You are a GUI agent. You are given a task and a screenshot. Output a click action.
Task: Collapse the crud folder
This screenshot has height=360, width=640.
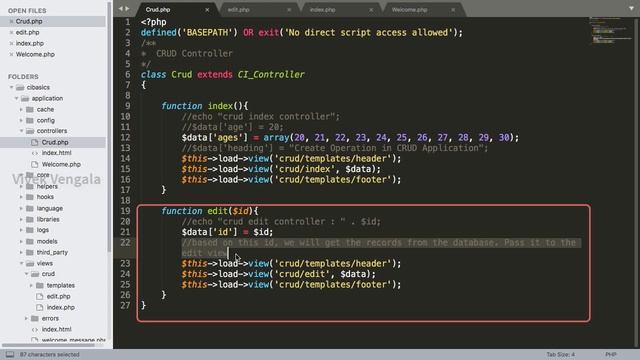(26, 274)
